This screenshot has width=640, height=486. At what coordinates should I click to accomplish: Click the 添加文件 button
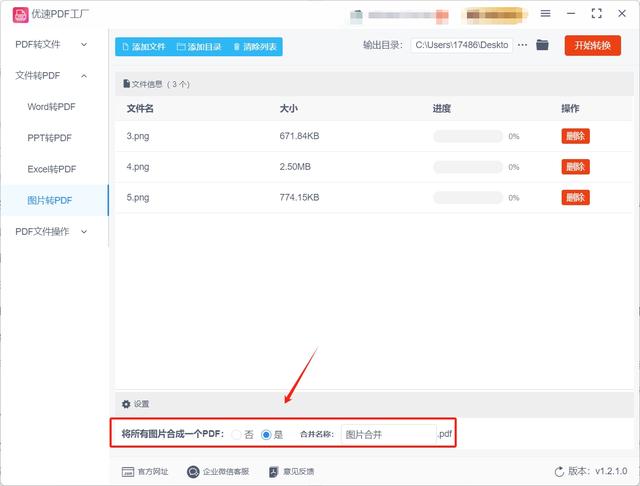tap(144, 47)
